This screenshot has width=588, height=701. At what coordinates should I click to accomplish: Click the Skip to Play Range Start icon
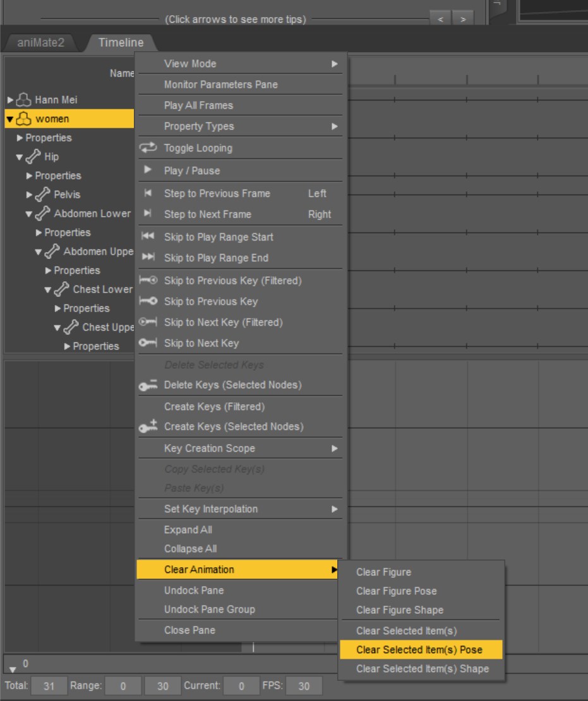[148, 236]
